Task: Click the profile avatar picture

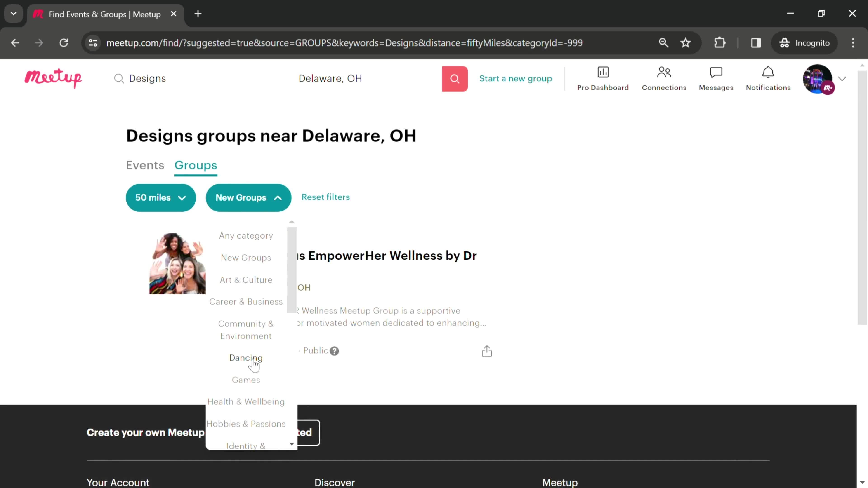Action: click(x=818, y=79)
